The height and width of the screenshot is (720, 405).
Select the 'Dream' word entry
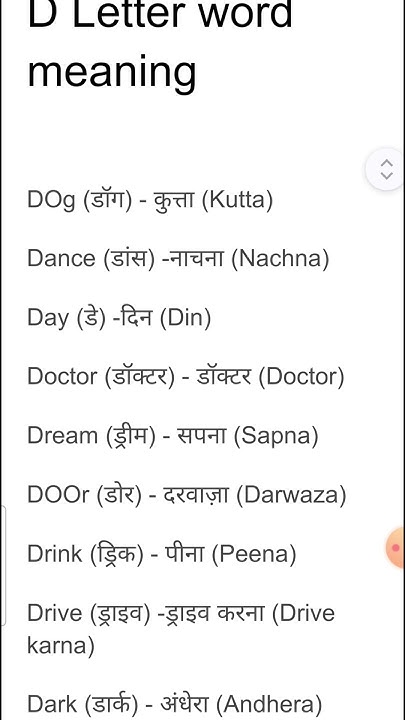[x=62, y=435]
